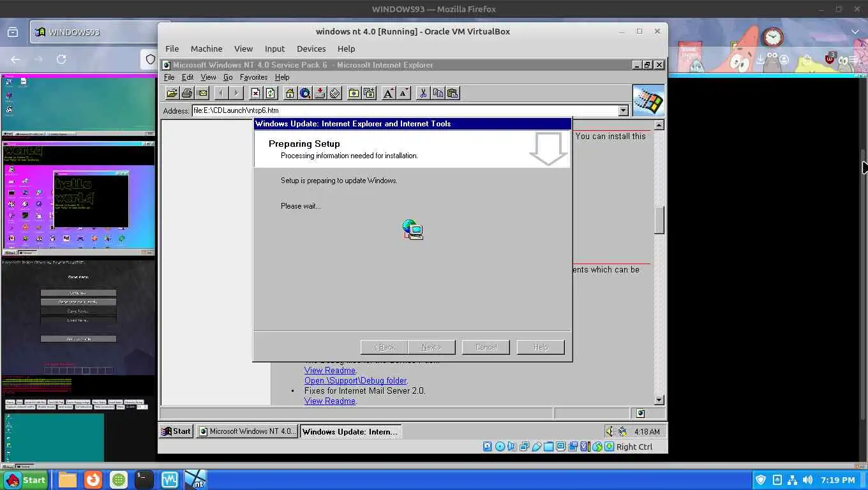Open VirtualBox Devices menu
The height and width of the screenshot is (490, 868).
(x=311, y=48)
